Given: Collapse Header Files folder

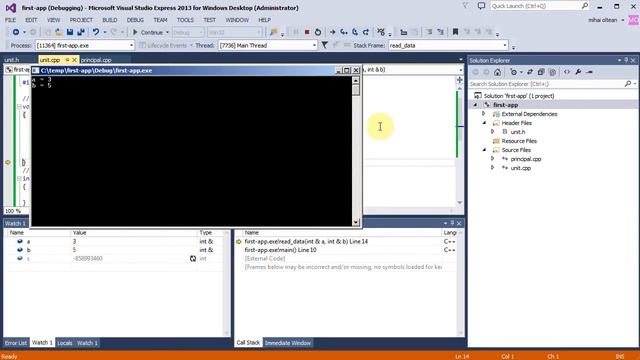Looking at the screenshot, I should click(484, 123).
